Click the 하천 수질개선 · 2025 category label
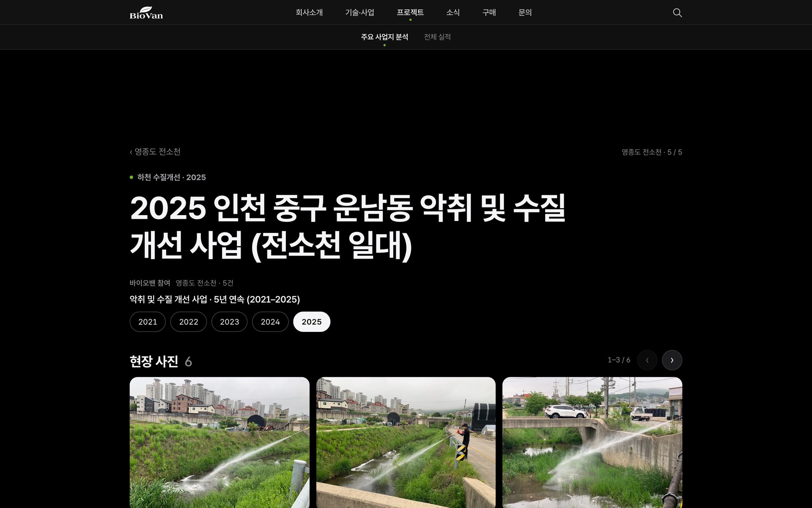812x508 pixels. [x=171, y=177]
